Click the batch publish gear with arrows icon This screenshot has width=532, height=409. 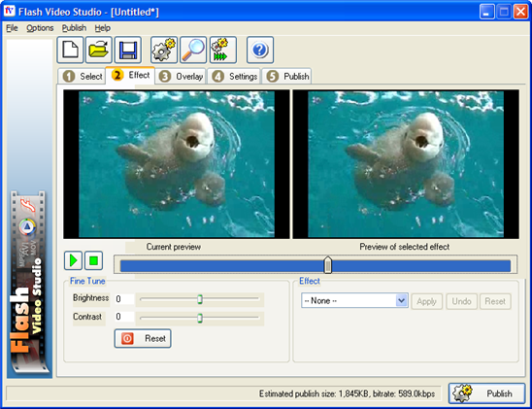click(x=223, y=51)
